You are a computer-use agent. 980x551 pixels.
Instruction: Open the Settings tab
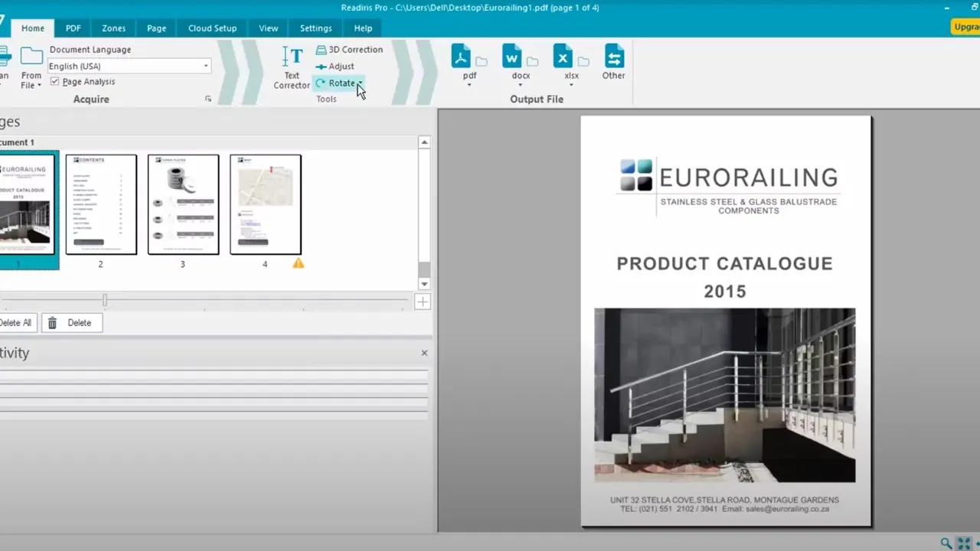click(x=315, y=28)
